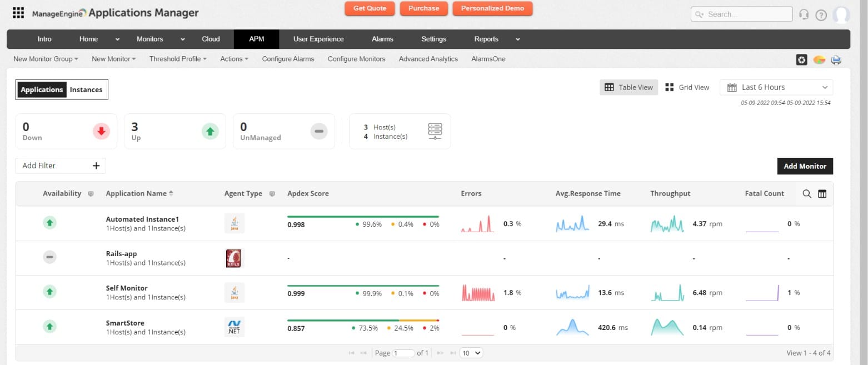Screen dimensions: 868x365
Task: Click the search icon in the table header
Action: pos(807,194)
